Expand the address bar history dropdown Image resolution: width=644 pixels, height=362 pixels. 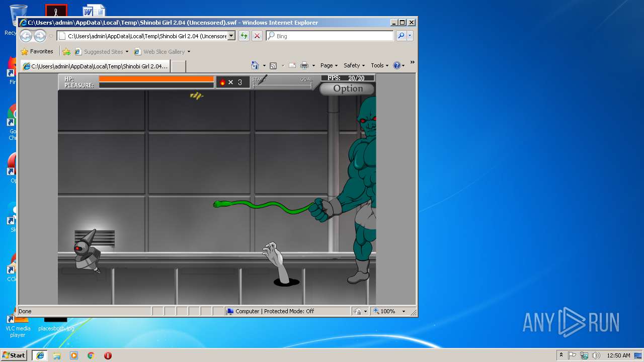point(231,36)
